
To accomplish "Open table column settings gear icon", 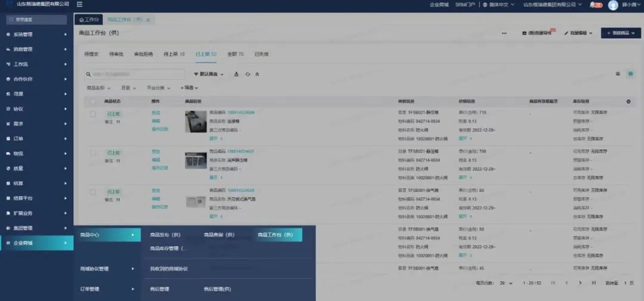I will pyautogui.click(x=628, y=102).
